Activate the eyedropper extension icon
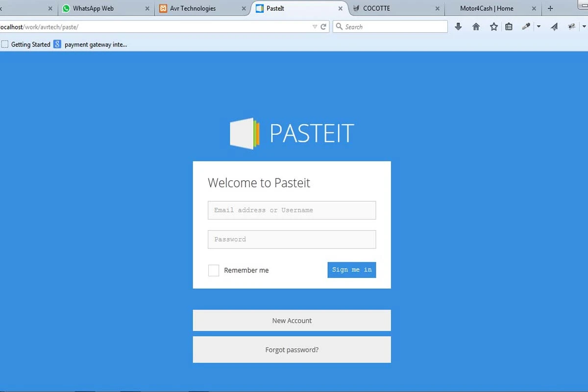588x392 pixels. [x=526, y=26]
